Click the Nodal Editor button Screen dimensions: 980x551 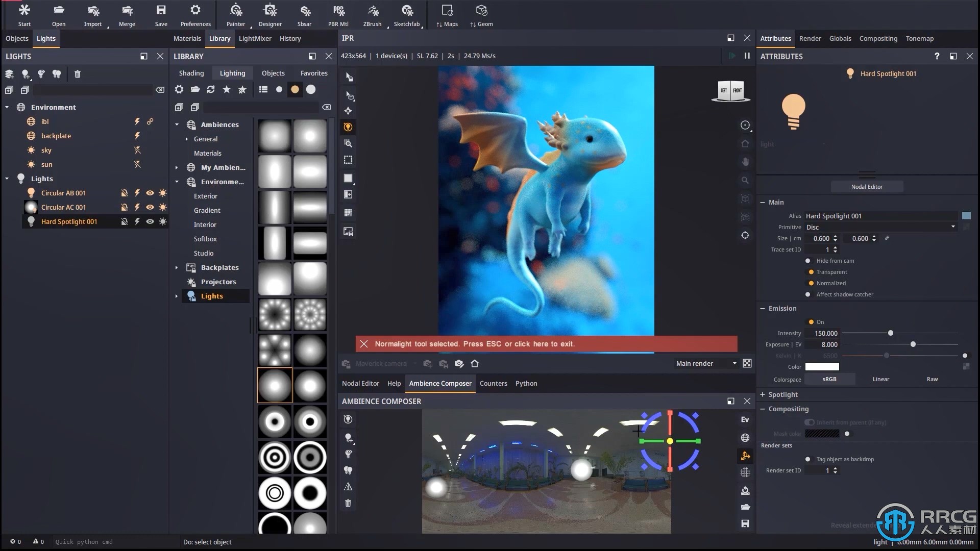(x=868, y=186)
